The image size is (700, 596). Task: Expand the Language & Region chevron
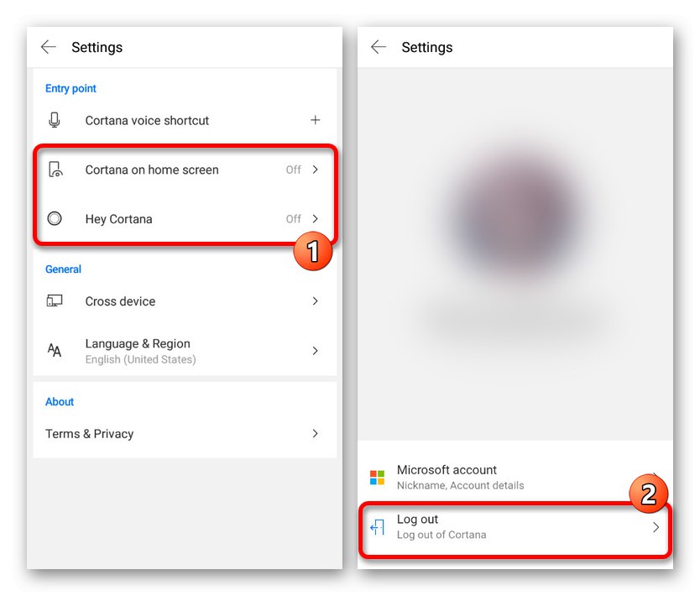[x=316, y=351]
